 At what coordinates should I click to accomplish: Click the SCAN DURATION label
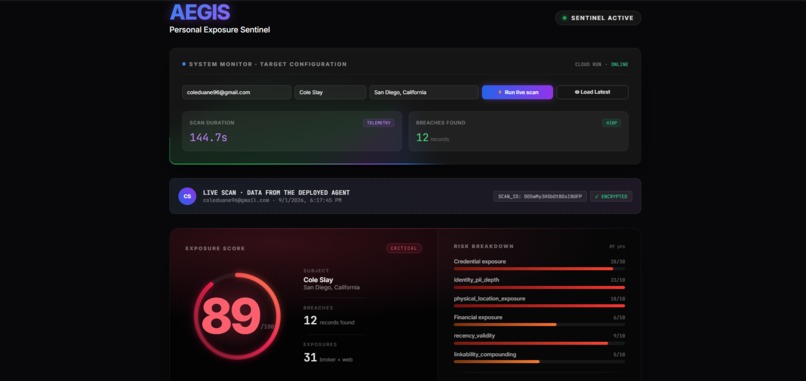tap(212, 123)
